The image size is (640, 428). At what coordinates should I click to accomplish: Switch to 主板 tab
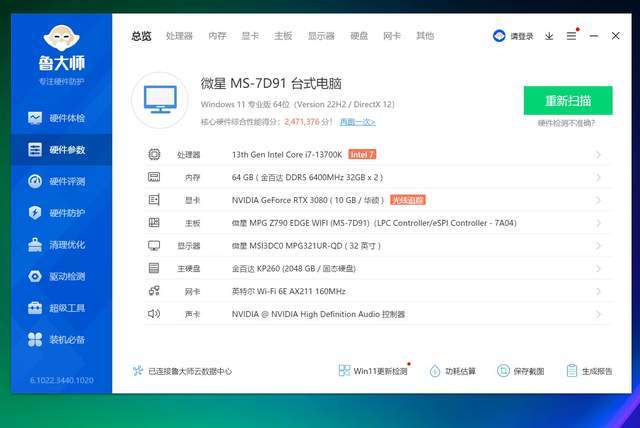tap(283, 36)
